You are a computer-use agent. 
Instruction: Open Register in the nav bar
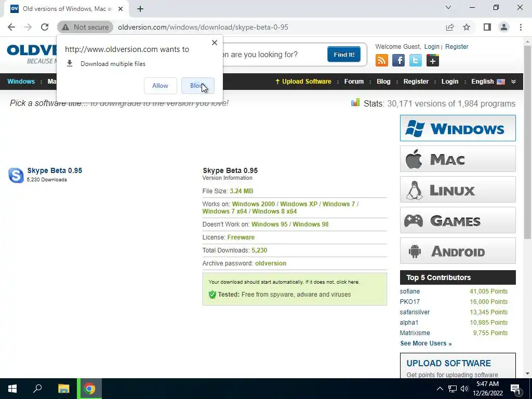pyautogui.click(x=416, y=82)
